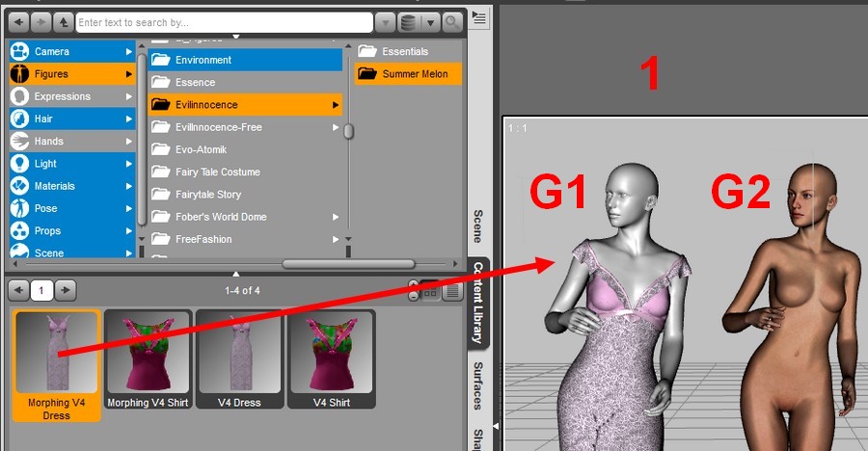Select the Summer Melon subfolder
Screen dimensions: 868x451
[408, 73]
